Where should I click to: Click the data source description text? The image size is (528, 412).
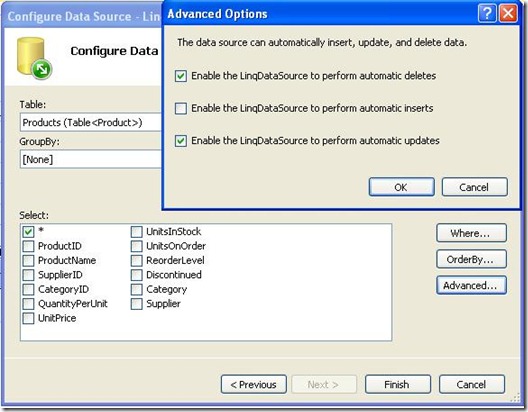[x=322, y=42]
